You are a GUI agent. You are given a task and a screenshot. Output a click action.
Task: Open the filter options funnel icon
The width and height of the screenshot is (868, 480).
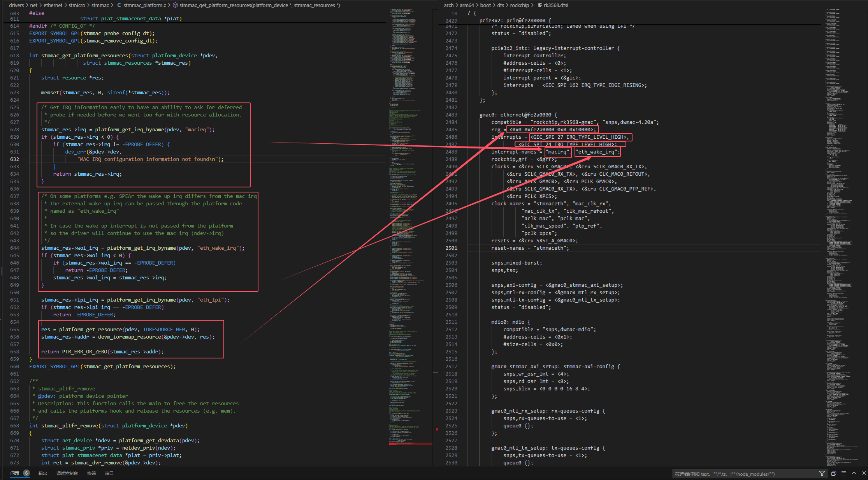[x=822, y=473]
